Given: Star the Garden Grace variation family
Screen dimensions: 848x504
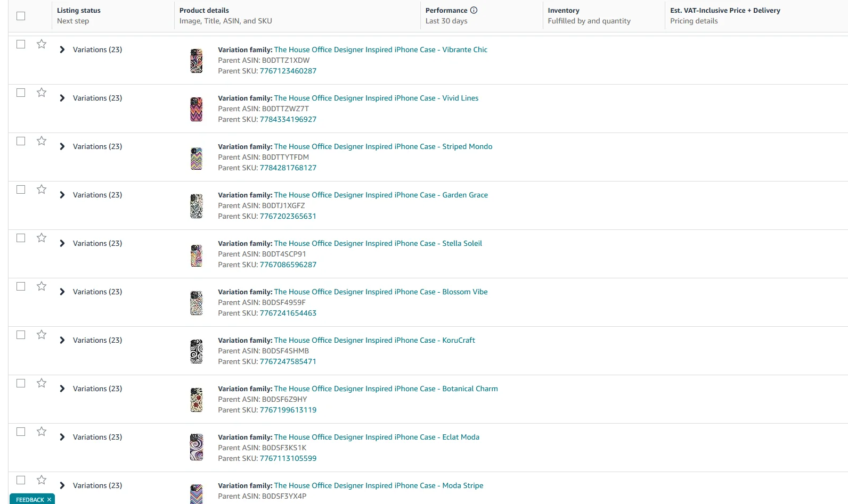Looking at the screenshot, I should pyautogui.click(x=42, y=189).
